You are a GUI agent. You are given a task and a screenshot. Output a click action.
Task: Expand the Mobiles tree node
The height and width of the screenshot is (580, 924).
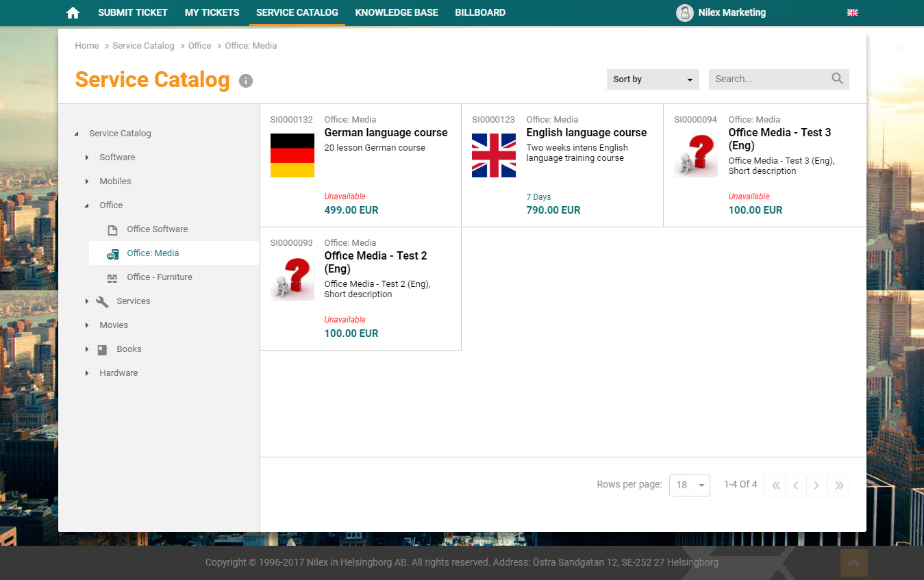coord(87,181)
